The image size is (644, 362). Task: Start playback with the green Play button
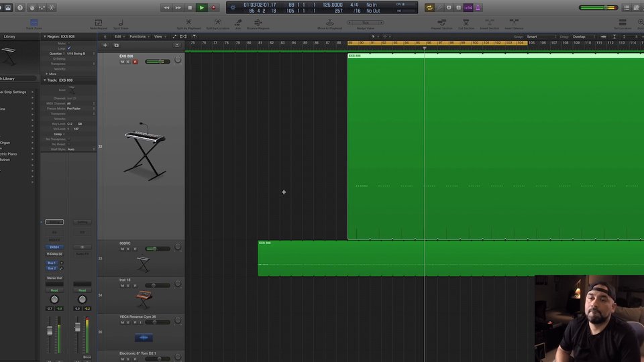[202, 7]
